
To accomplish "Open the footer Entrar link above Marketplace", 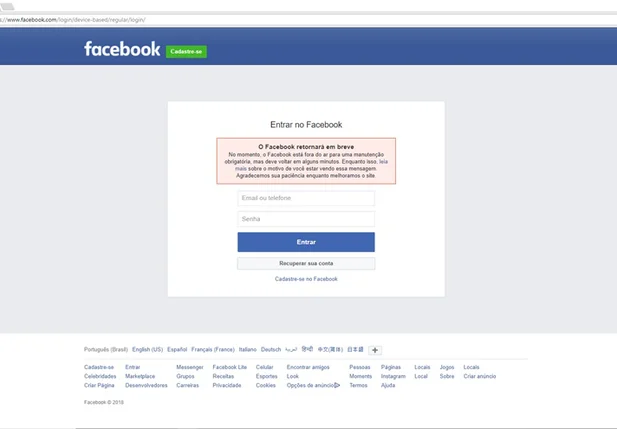I will click(133, 367).
